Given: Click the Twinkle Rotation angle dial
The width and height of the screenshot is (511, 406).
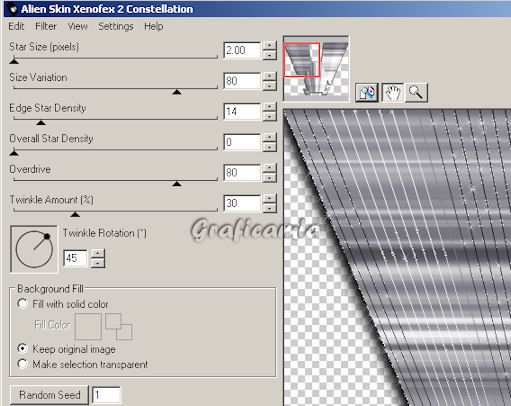Looking at the screenshot, I should point(34,249).
